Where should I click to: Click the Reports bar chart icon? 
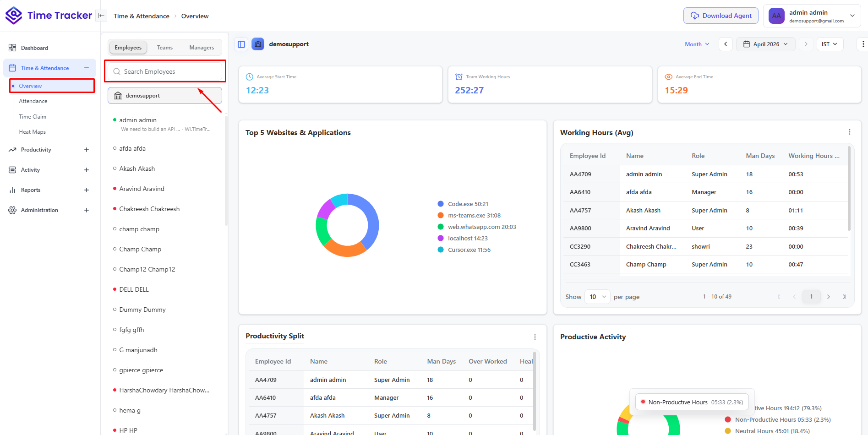pos(12,190)
